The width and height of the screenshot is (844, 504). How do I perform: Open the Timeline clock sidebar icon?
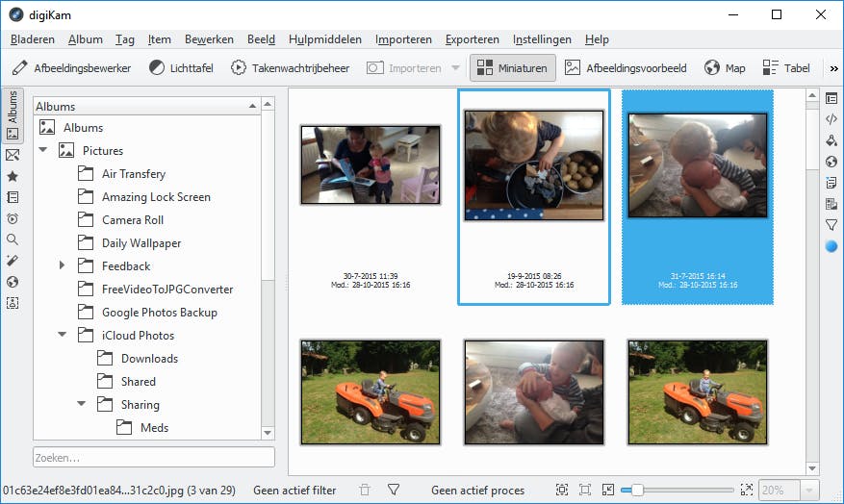(13, 218)
